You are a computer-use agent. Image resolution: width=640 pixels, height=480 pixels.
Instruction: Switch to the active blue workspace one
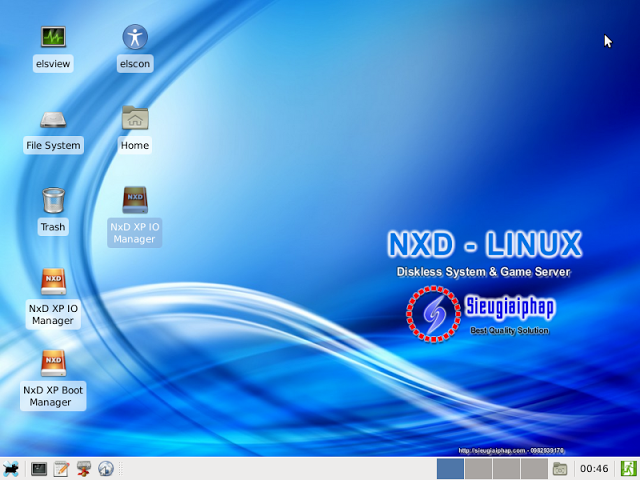point(450,469)
